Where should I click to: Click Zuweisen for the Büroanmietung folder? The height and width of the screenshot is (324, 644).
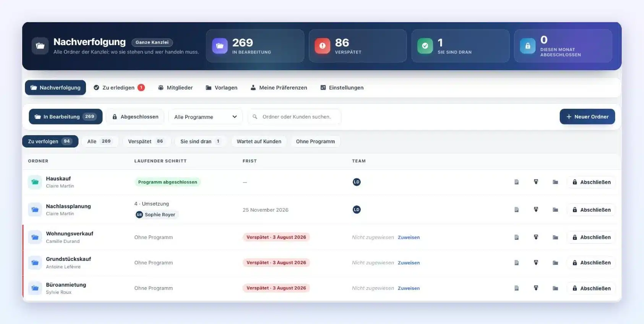coord(409,288)
